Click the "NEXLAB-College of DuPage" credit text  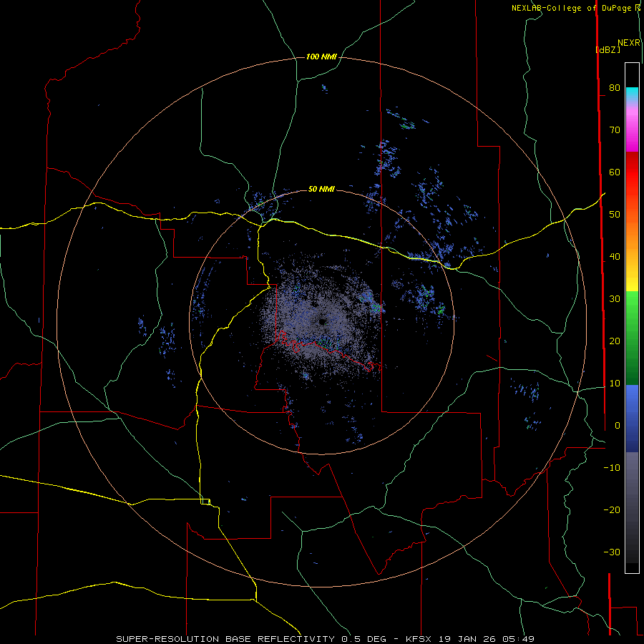coord(571,8)
